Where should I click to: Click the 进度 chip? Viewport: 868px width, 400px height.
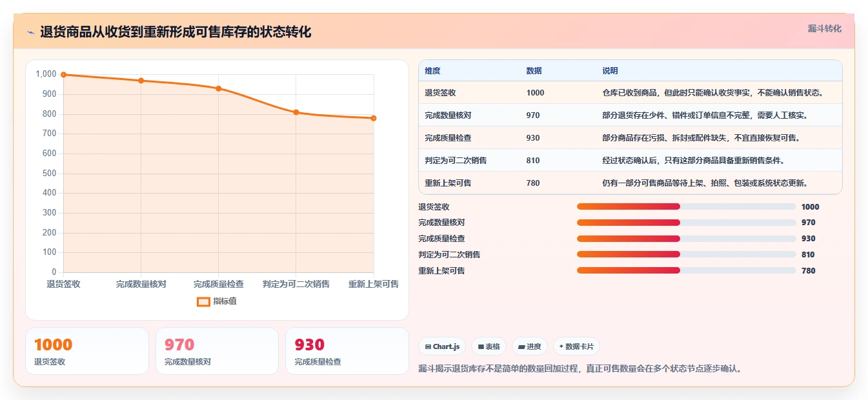529,346
